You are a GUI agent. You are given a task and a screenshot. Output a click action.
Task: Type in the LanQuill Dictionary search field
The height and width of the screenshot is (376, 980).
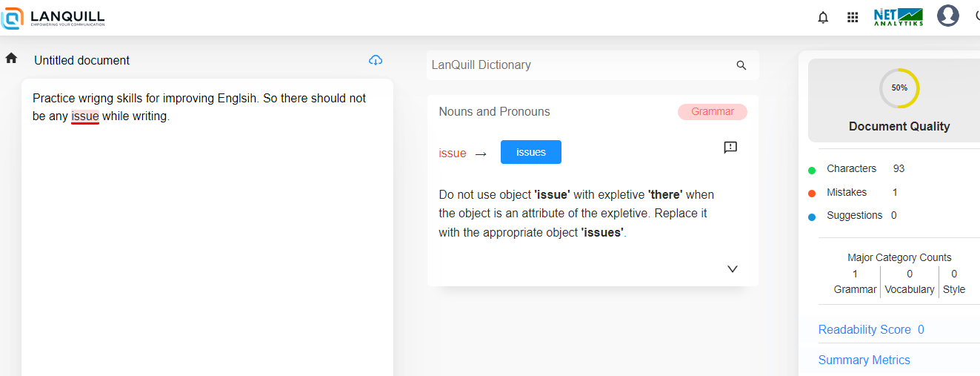pos(578,65)
